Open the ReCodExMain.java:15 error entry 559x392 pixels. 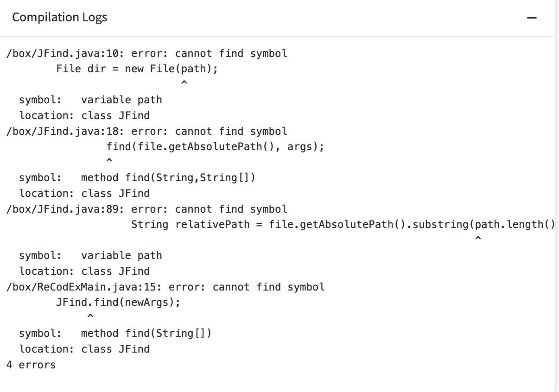click(165, 287)
